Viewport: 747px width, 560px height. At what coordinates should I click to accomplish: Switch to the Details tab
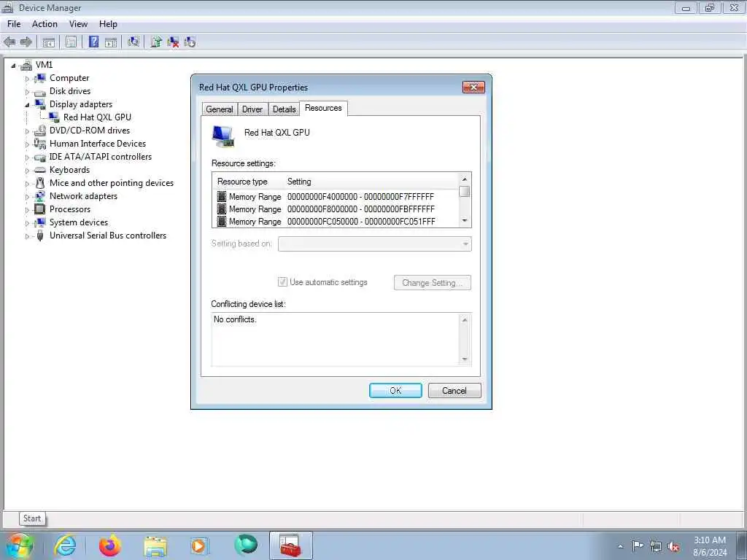click(285, 109)
